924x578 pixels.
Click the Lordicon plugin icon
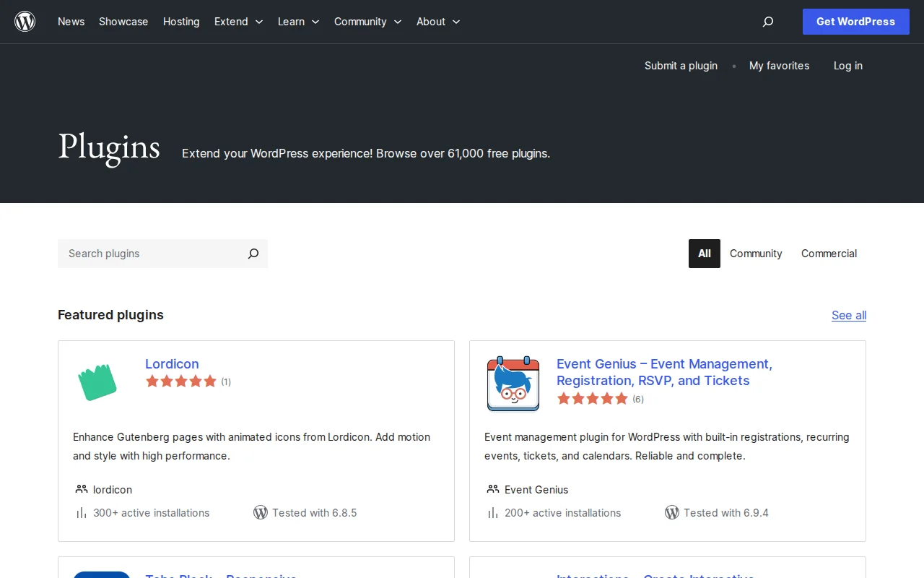[97, 383]
